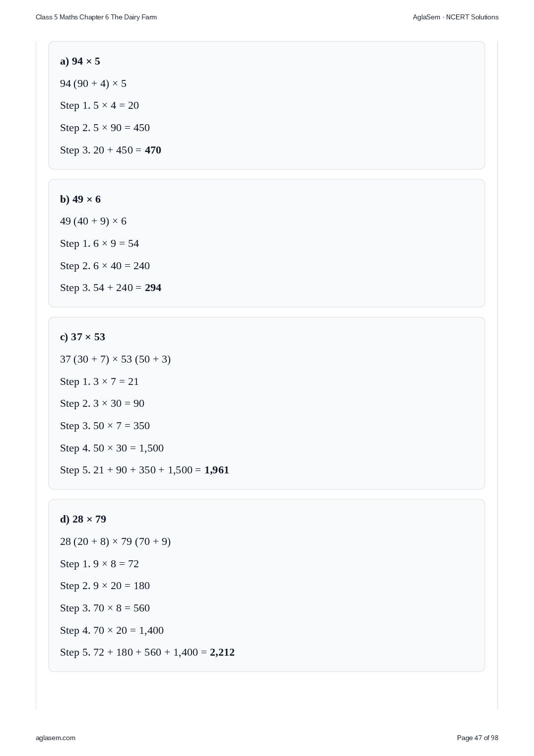Select the heading a) 94 × 5
Viewport: 534px width, 756px height.
coord(80,61)
